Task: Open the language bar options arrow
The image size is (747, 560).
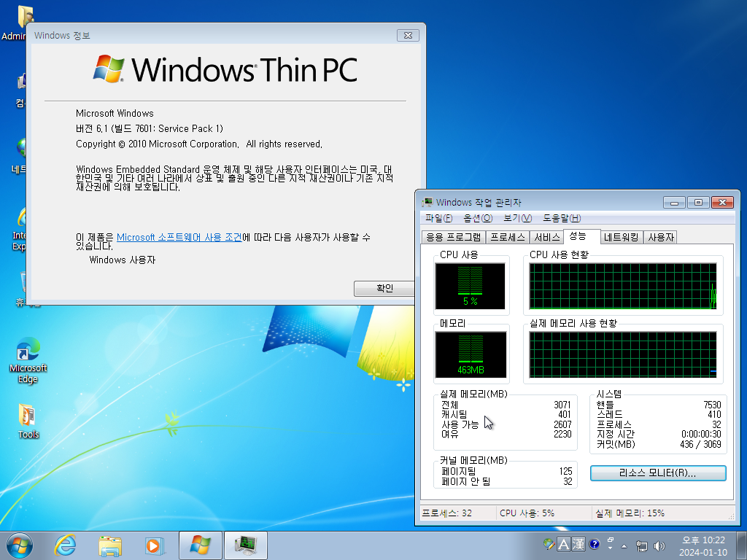Action: pos(611,548)
